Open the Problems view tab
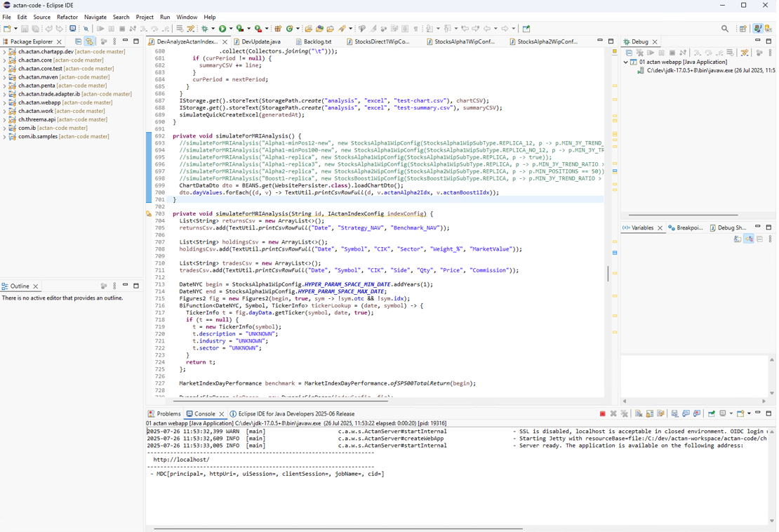 [168, 414]
